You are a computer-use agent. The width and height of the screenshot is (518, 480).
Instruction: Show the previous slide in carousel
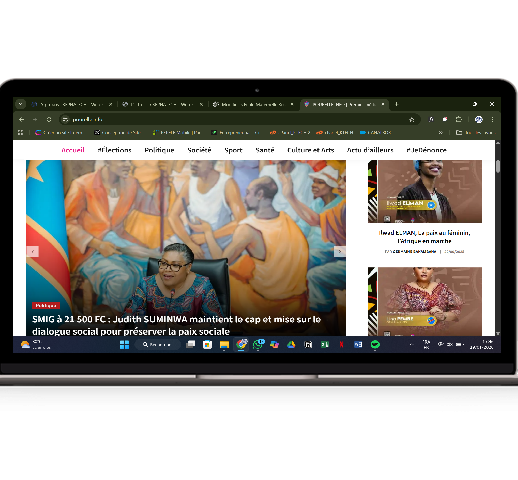click(x=33, y=251)
